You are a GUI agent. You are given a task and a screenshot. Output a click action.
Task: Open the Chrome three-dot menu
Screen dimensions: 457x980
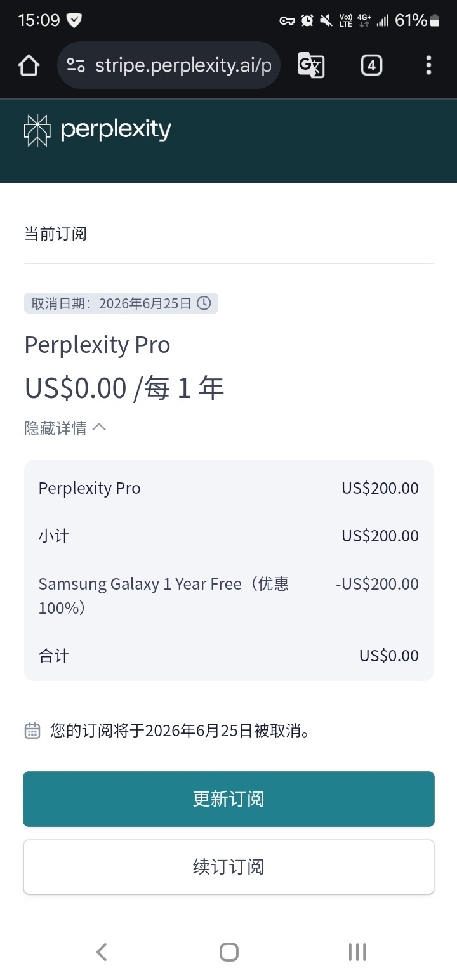428,65
